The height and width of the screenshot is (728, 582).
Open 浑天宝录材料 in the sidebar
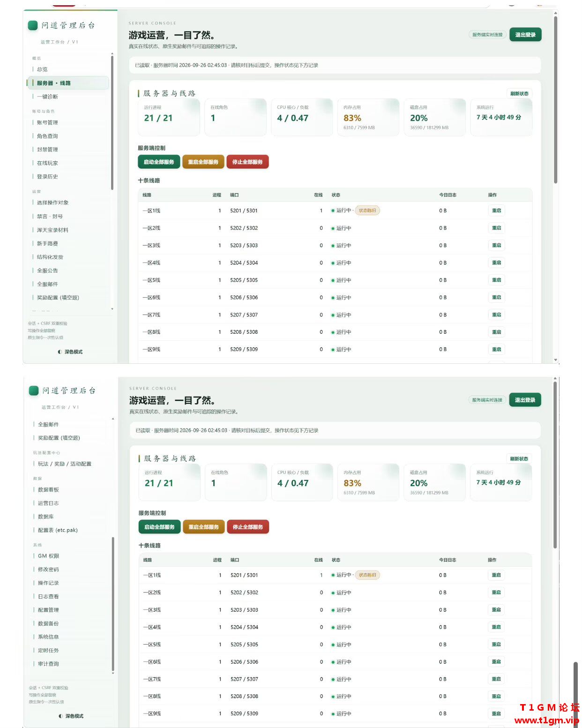point(52,230)
